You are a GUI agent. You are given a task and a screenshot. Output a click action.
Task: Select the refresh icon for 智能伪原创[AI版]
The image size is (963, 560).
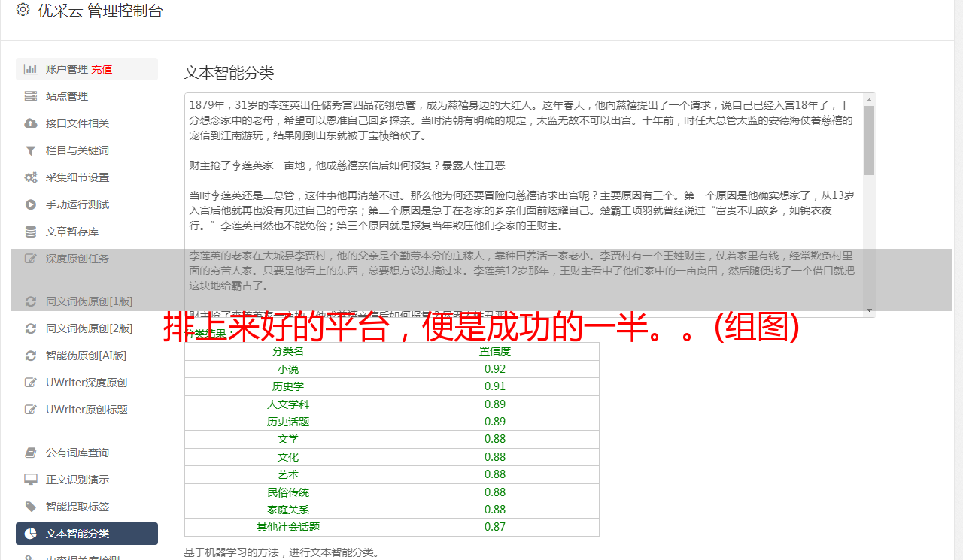31,356
